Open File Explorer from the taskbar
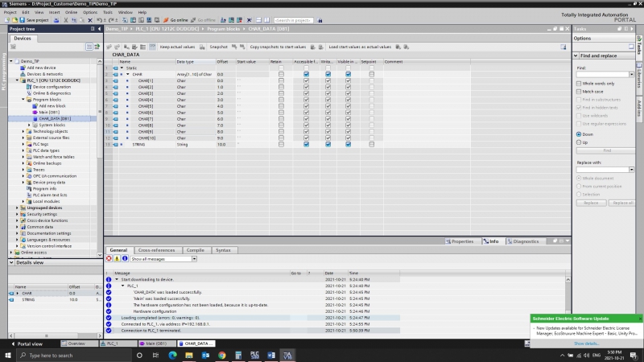The height and width of the screenshot is (362, 644). pyautogui.click(x=189, y=355)
